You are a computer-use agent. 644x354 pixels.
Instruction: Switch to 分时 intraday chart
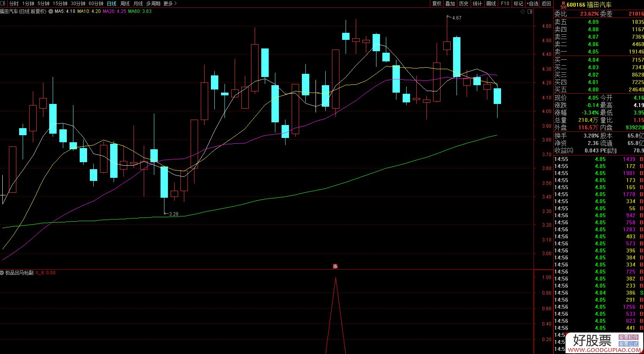click(14, 4)
